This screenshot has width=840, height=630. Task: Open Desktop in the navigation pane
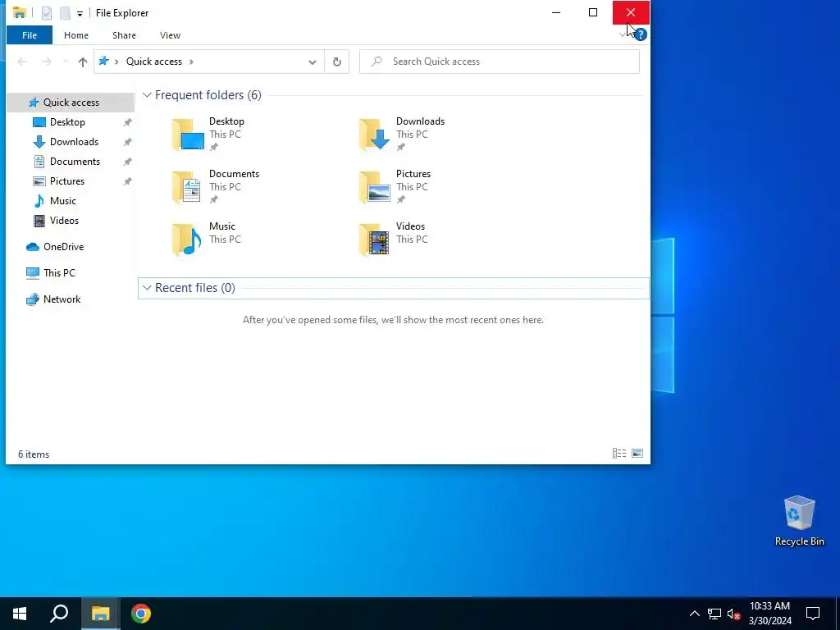67,122
